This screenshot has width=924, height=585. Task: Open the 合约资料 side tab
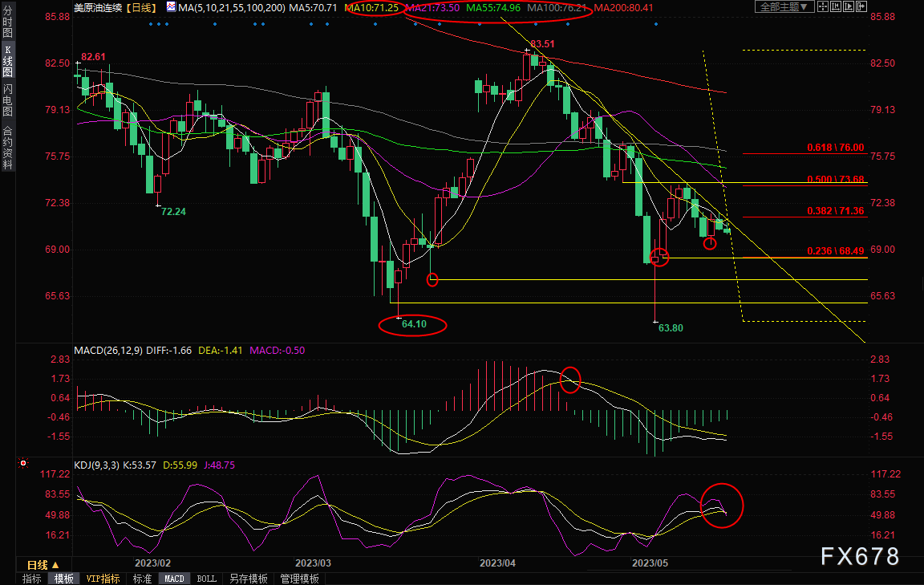point(8,148)
